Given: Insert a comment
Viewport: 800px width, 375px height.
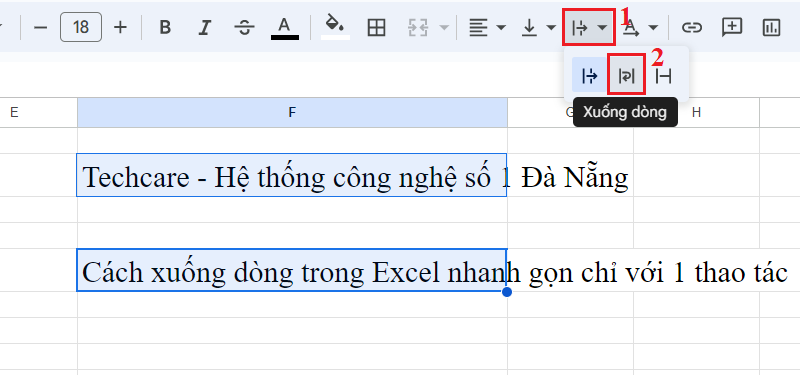Looking at the screenshot, I should (x=731, y=28).
